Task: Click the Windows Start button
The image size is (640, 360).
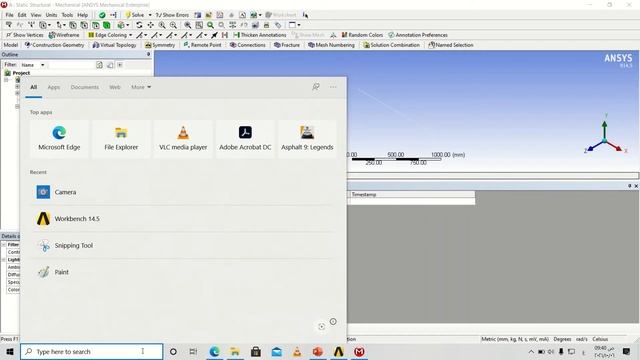Action: point(10,351)
